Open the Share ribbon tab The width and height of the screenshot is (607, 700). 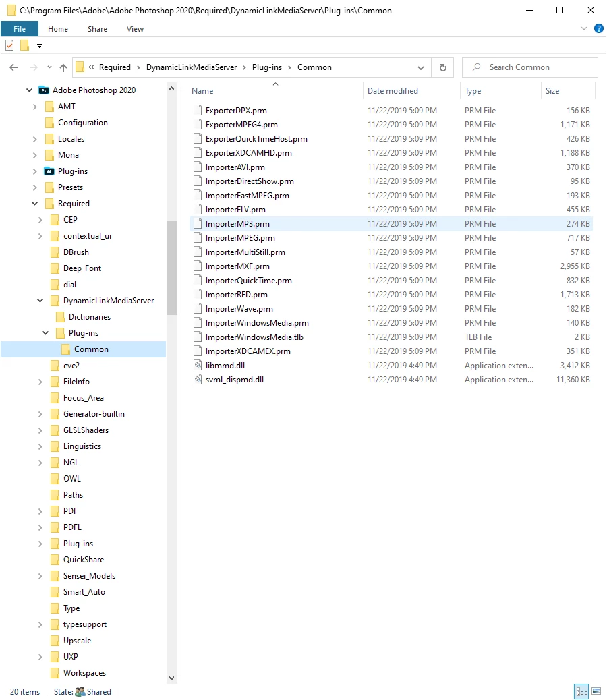(97, 29)
